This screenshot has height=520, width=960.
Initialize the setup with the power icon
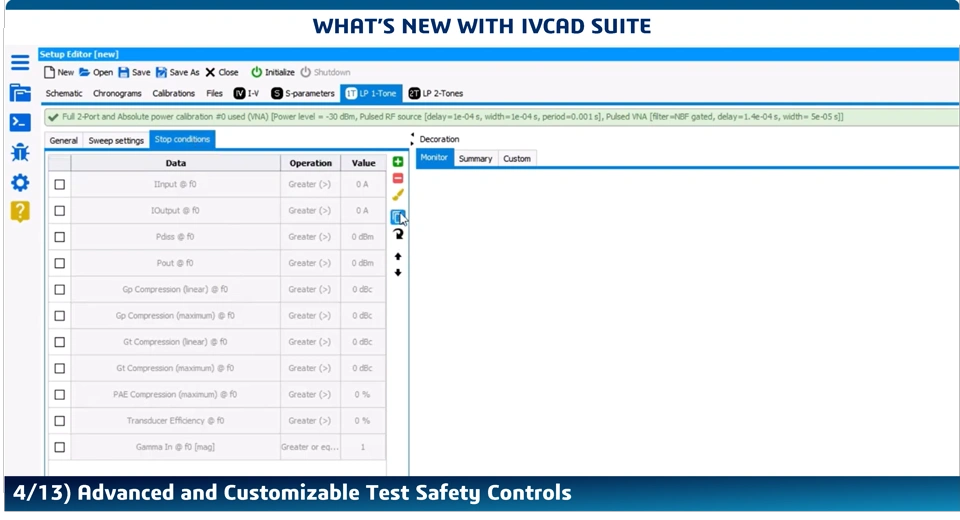pyautogui.click(x=273, y=72)
